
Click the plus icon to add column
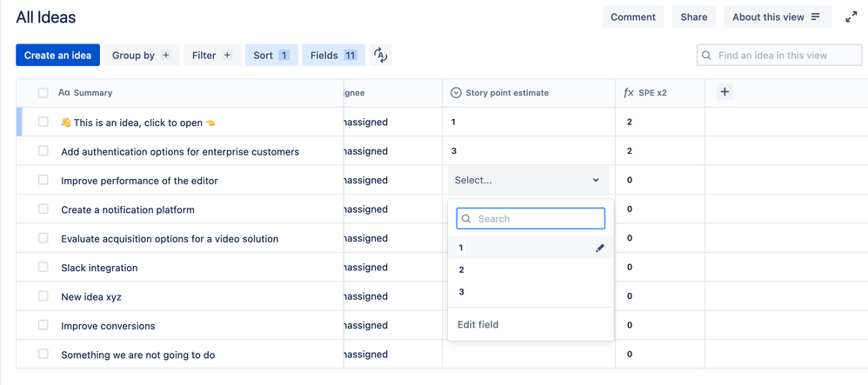click(x=724, y=92)
